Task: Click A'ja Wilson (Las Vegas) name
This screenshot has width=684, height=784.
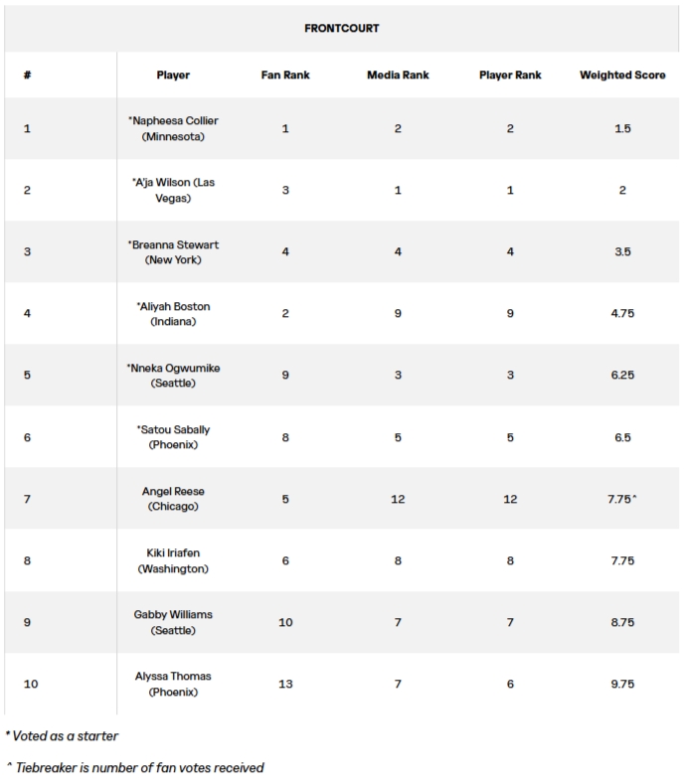Action: 173,190
